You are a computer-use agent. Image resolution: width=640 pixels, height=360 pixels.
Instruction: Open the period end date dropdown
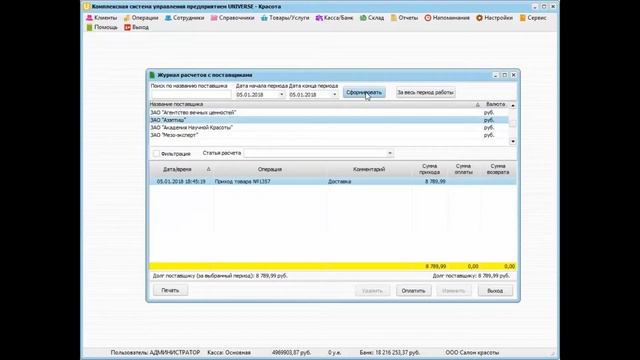334,95
